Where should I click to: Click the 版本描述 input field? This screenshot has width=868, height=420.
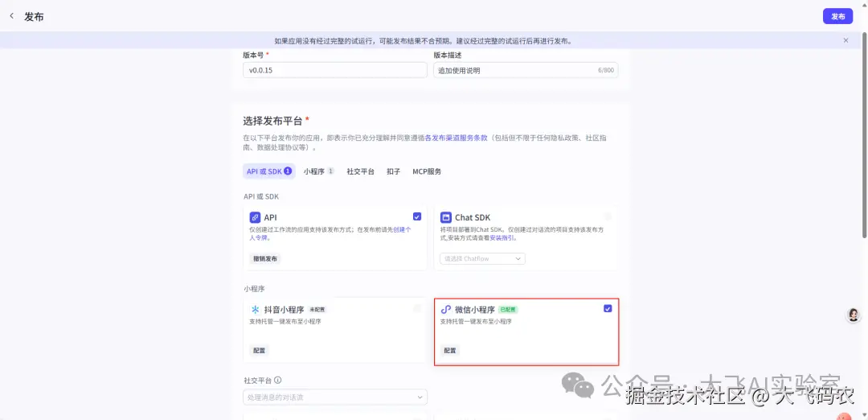526,70
